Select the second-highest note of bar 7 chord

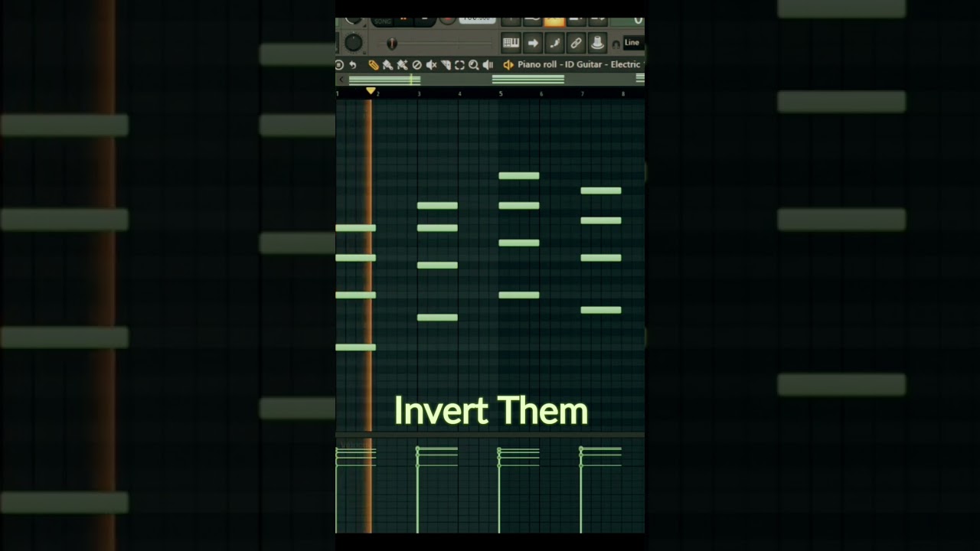tap(601, 220)
